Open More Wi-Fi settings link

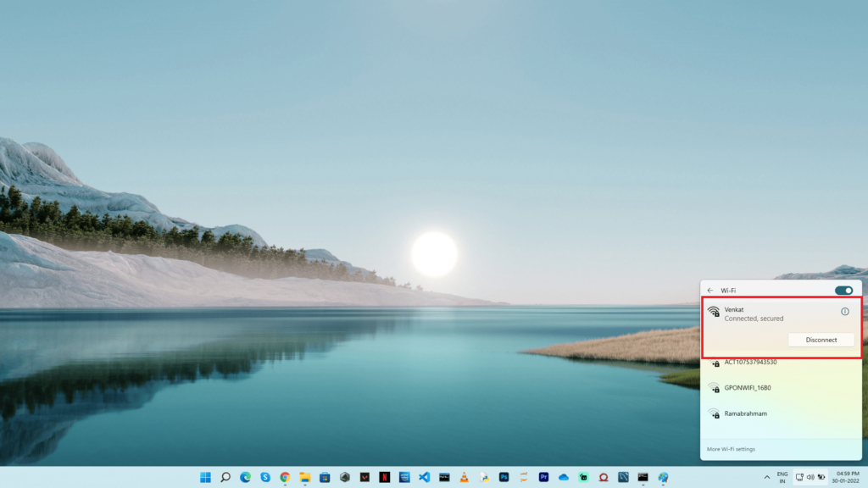coord(731,449)
